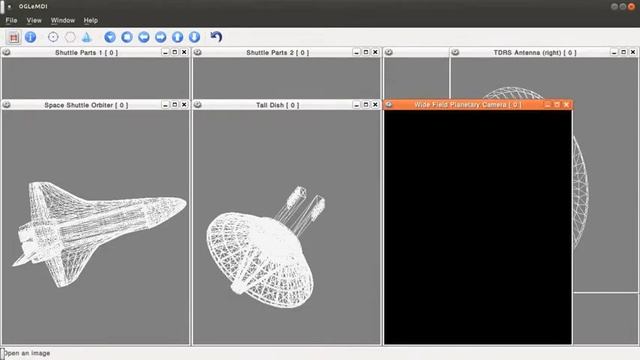640x360 pixels.
Task: Click the blue down arrow button
Action: tap(195, 37)
